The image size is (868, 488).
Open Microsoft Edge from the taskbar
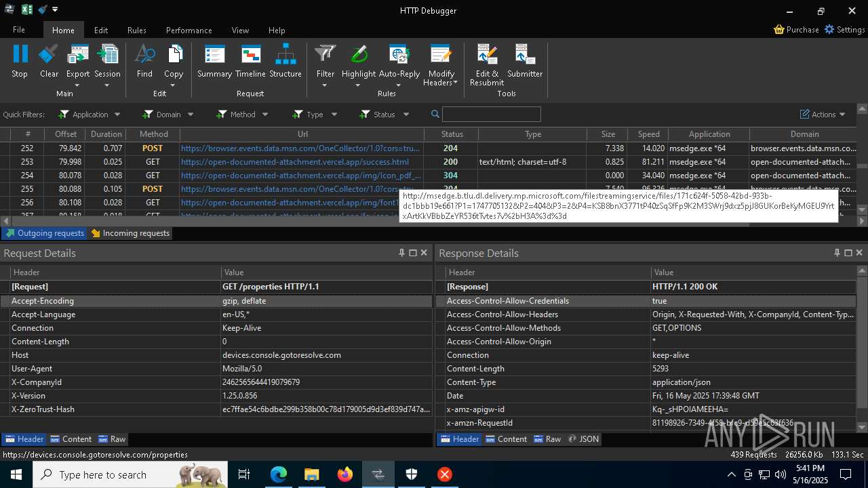click(x=279, y=474)
